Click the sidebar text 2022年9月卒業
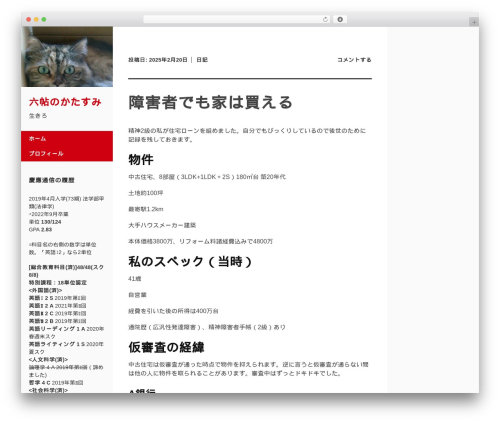 (49, 214)
